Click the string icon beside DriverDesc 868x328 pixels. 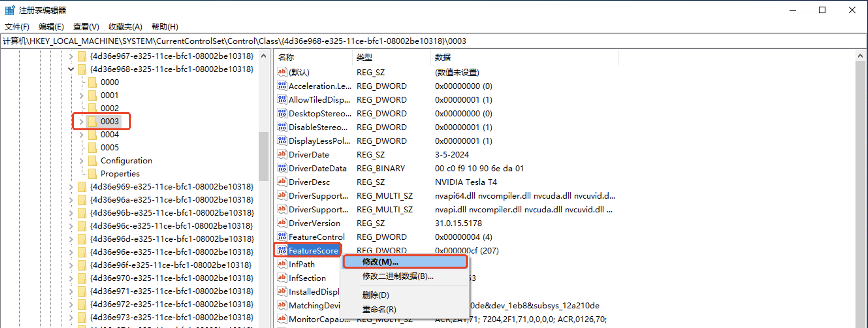click(282, 182)
